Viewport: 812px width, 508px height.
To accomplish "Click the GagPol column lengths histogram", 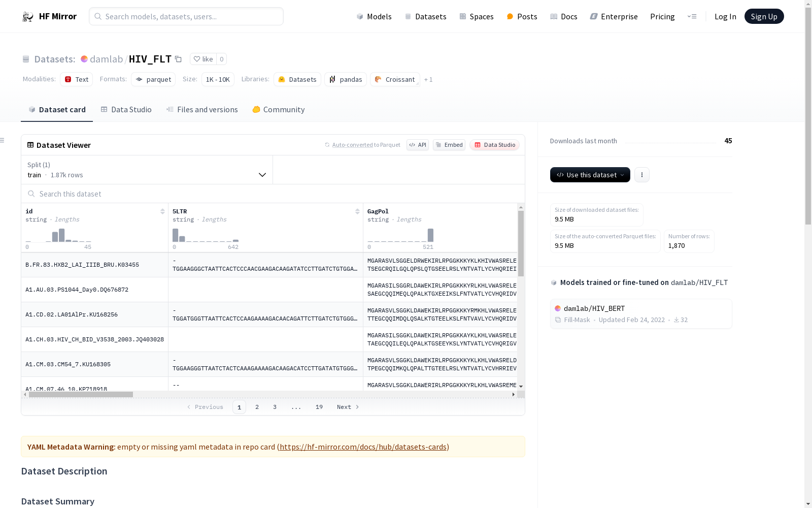I will (x=400, y=235).
